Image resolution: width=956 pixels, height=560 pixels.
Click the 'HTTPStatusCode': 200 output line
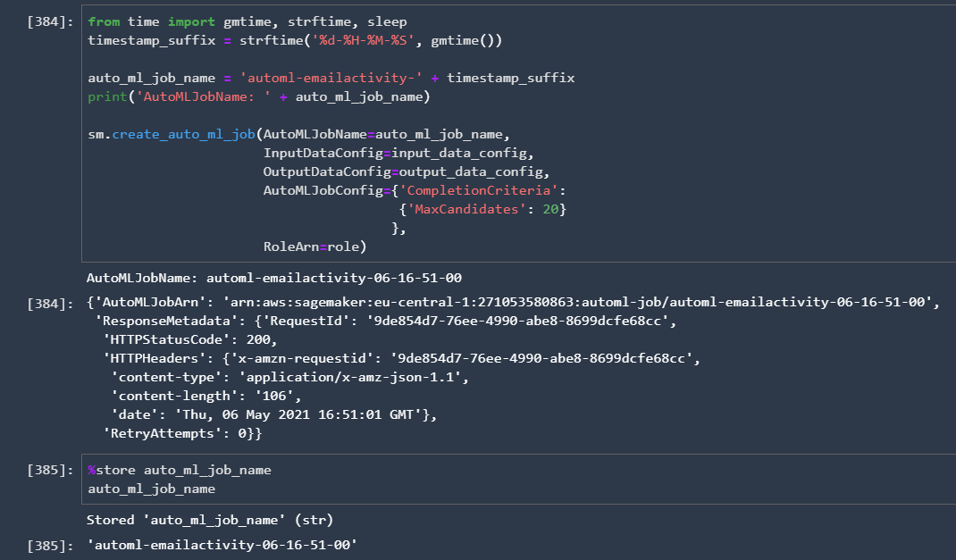click(189, 340)
